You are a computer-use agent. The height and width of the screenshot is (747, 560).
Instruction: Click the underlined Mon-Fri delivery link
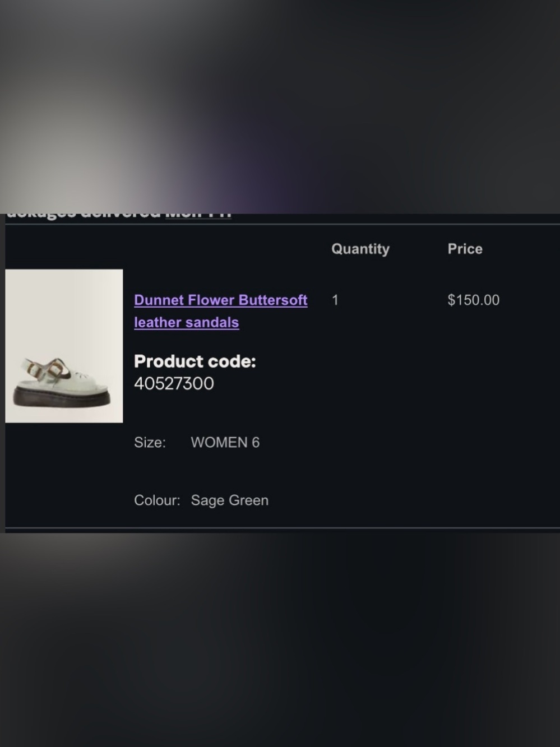(198, 215)
